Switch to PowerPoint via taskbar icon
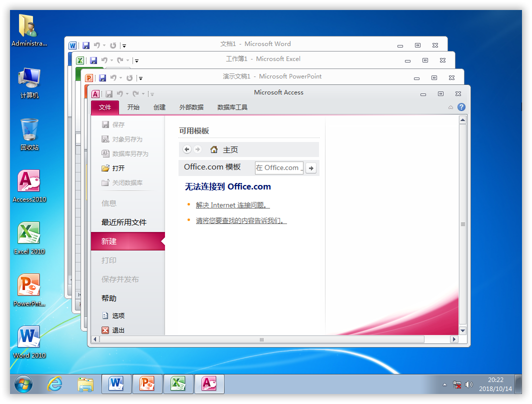 [147, 383]
